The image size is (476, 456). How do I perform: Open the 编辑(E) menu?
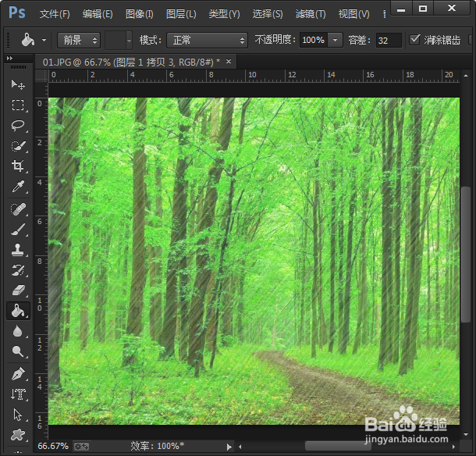[x=98, y=14]
